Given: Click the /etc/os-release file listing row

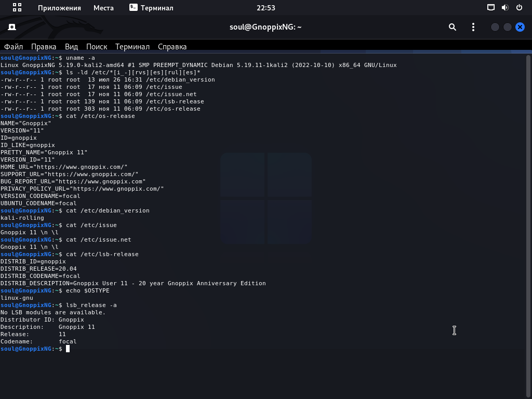Looking at the screenshot, I should 100,109.
